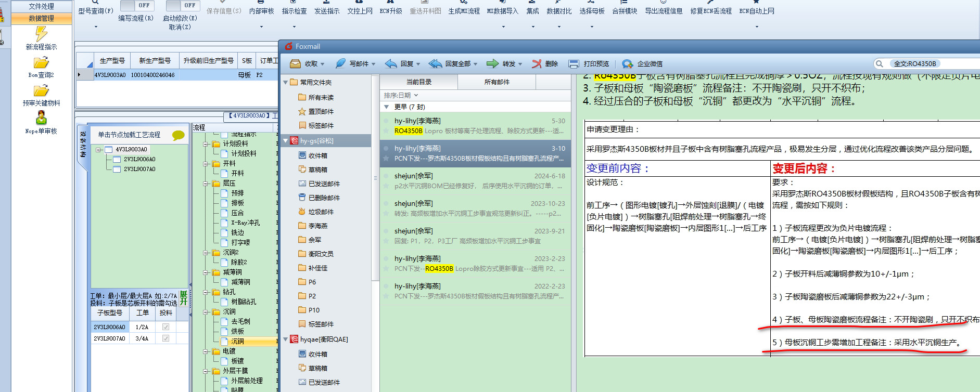
Task: Click the 收取 mail inbox icon in Foxmail
Action: [x=295, y=63]
